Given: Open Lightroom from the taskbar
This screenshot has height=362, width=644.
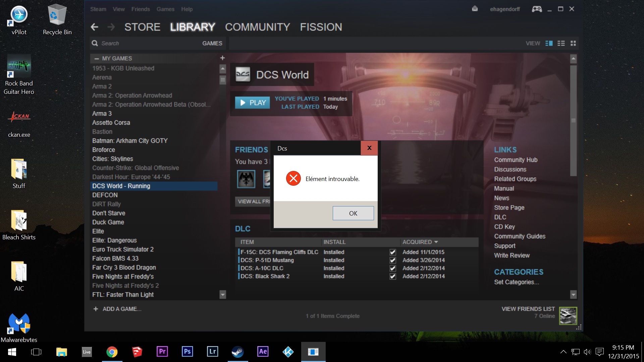Looking at the screenshot, I should pos(212,352).
